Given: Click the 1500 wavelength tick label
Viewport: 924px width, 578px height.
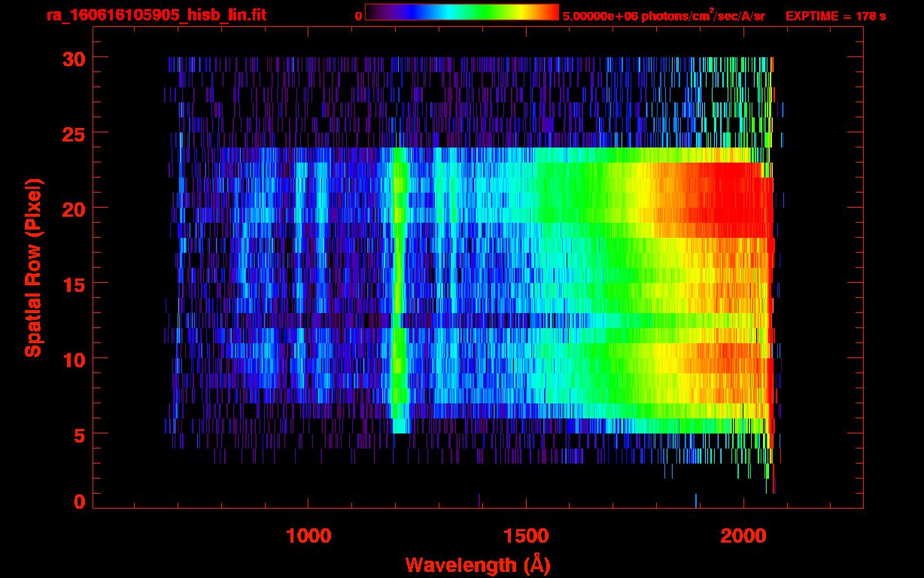Looking at the screenshot, I should (x=525, y=536).
